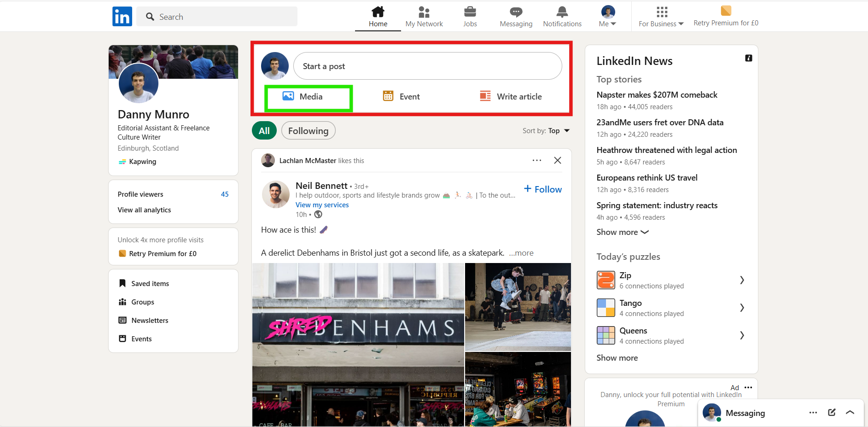Enable the All feed filter
Viewport: 868px width, 427px height.
pyautogui.click(x=263, y=130)
